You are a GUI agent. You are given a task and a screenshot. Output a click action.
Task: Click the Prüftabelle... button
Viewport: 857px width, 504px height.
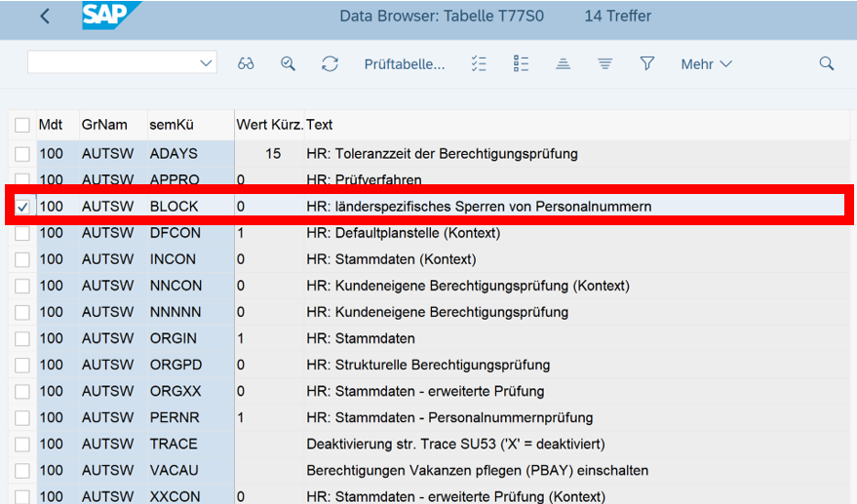coord(404,64)
